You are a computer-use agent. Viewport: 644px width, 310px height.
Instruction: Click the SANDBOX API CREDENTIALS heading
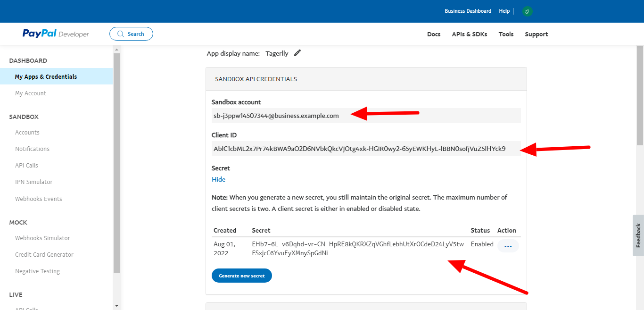256,79
